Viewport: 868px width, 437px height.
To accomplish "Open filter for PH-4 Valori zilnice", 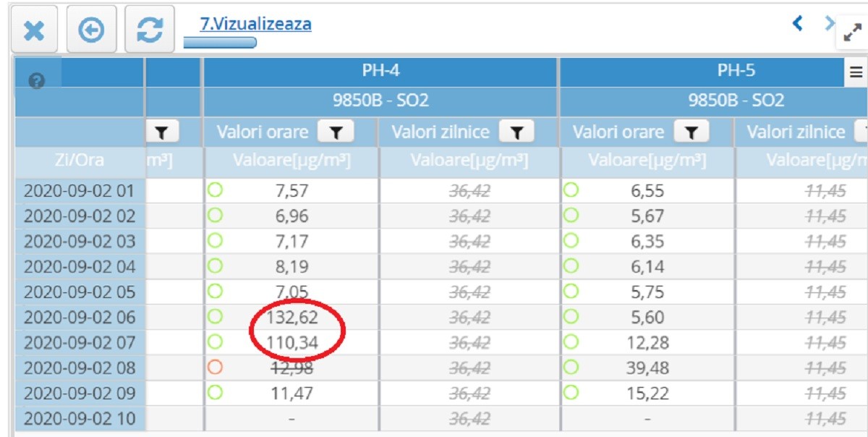I will click(x=516, y=132).
